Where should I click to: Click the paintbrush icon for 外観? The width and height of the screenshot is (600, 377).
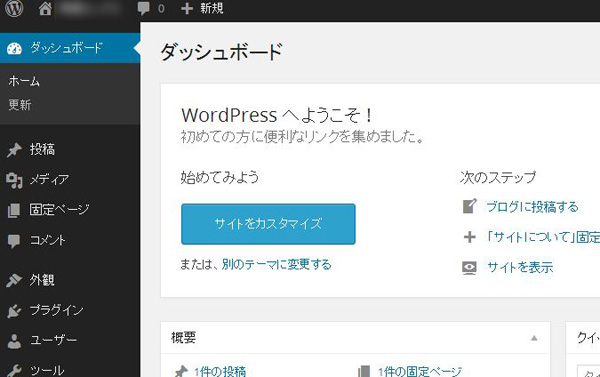(x=14, y=281)
